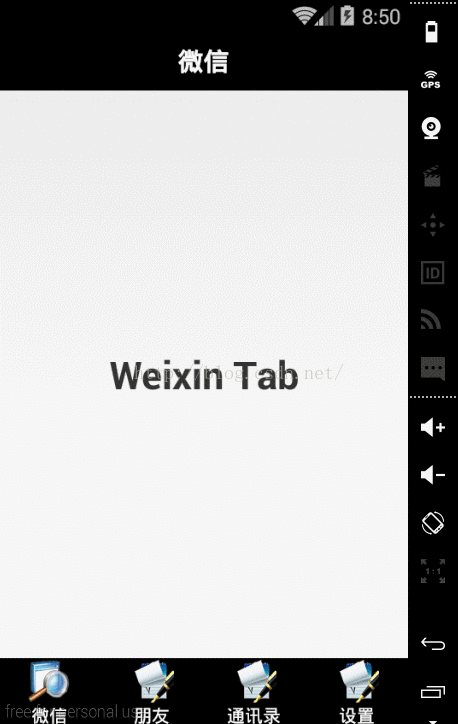The height and width of the screenshot is (724, 458).
Task: Click the 微信 title in the header
Action: tap(204, 61)
